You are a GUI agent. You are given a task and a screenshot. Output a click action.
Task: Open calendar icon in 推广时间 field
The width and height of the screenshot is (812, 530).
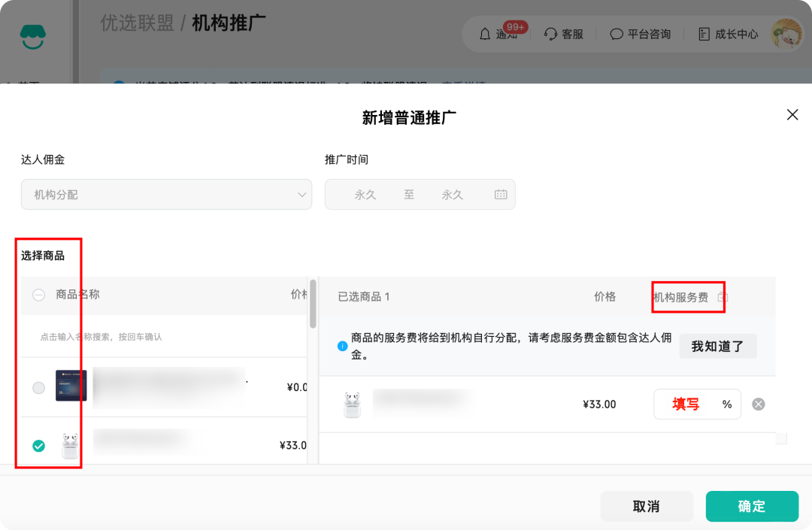501,195
